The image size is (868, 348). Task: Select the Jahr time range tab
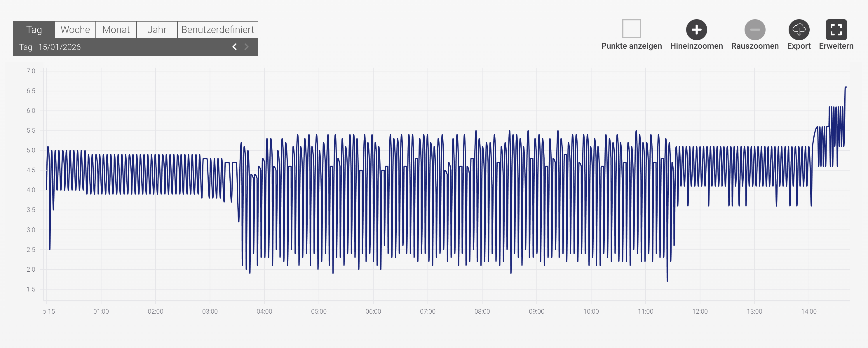pos(157,30)
